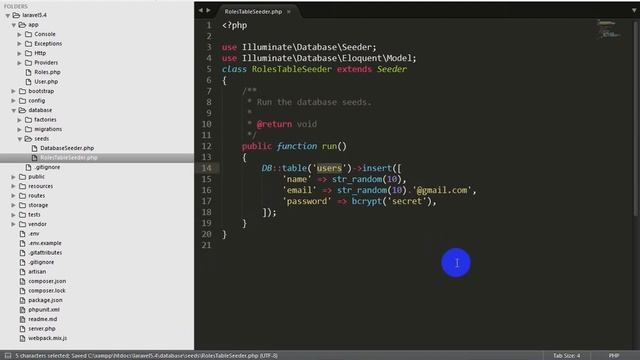
Task: Expand the routes folder arrow
Action: pyautogui.click(x=13, y=196)
